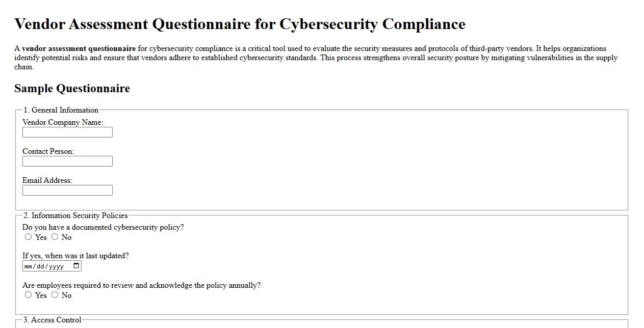The width and height of the screenshot is (644, 328).
Task: Click the Email Address input field
Action: point(67,190)
